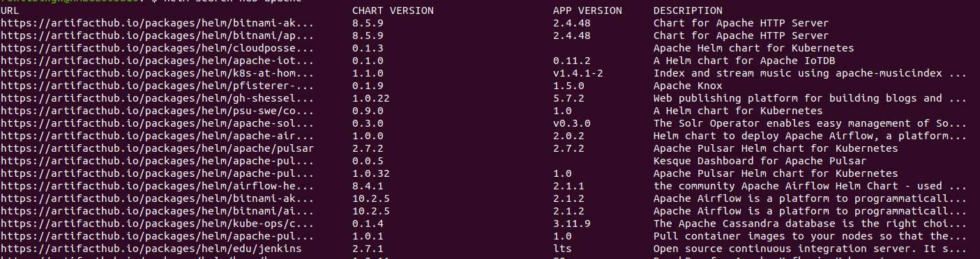Select URL ending in helm/gh-shessel...
980x259 pixels.
point(157,98)
